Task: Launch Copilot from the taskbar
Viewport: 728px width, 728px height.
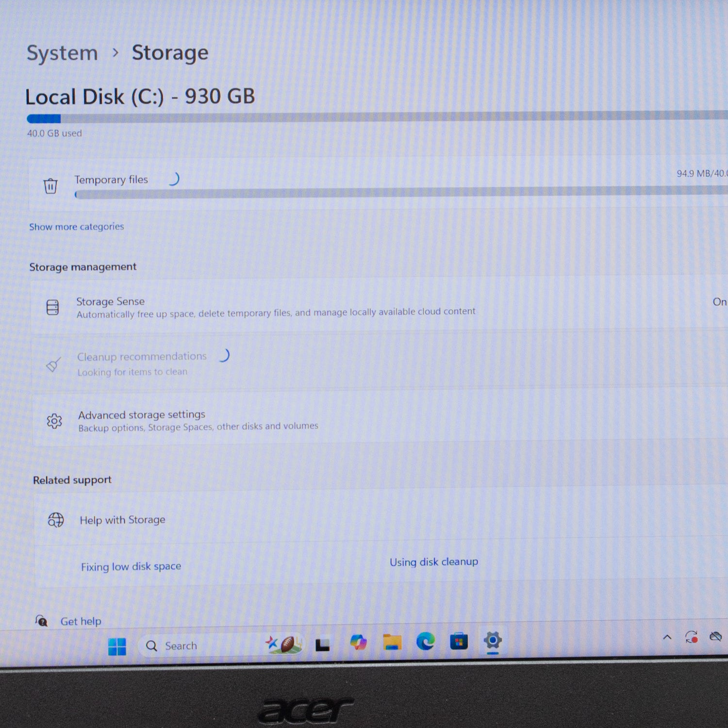Action: coord(359,643)
